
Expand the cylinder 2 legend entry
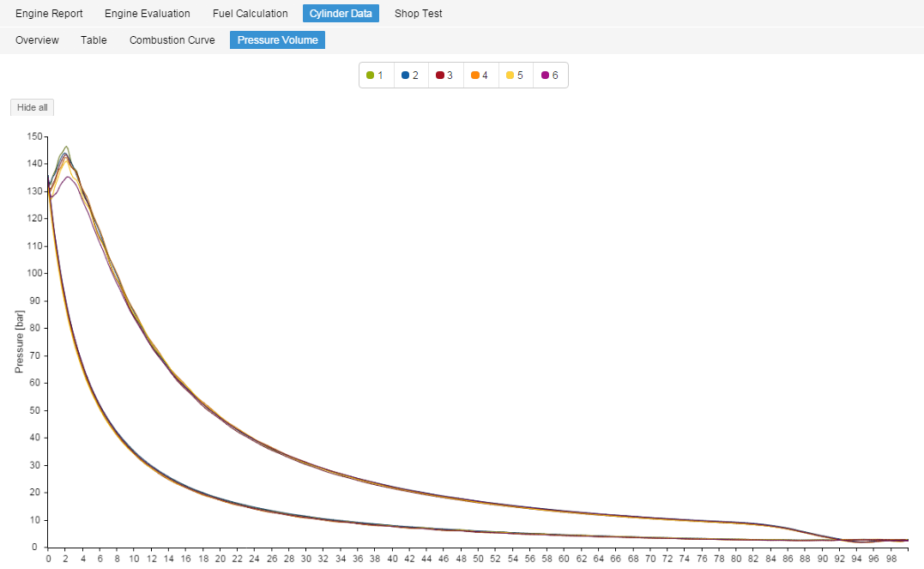[409, 75]
